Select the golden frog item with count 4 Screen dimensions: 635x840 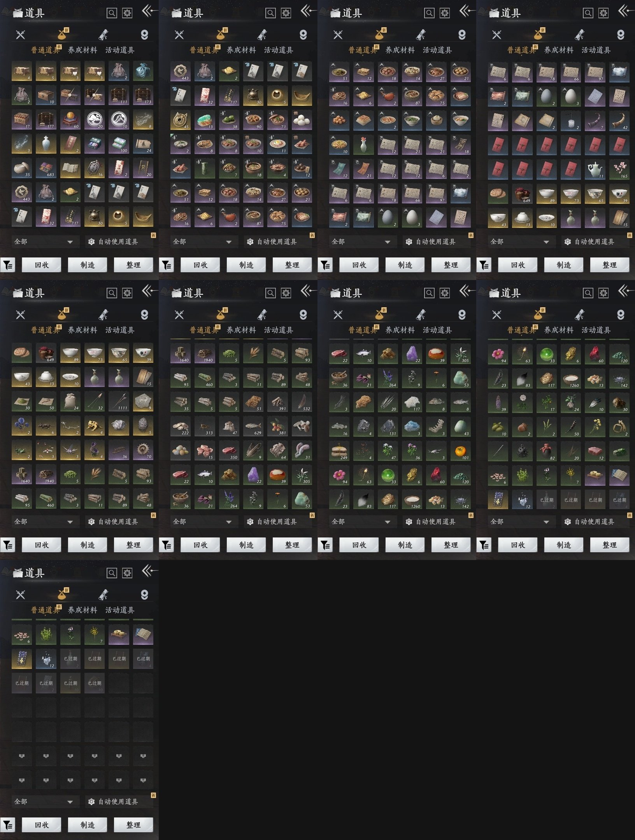tap(95, 426)
